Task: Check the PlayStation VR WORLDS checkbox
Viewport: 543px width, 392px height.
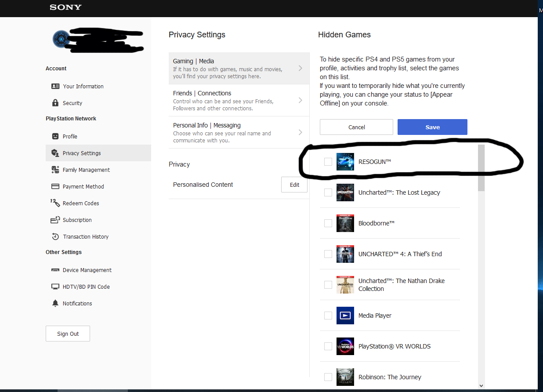Action: pyautogui.click(x=328, y=346)
